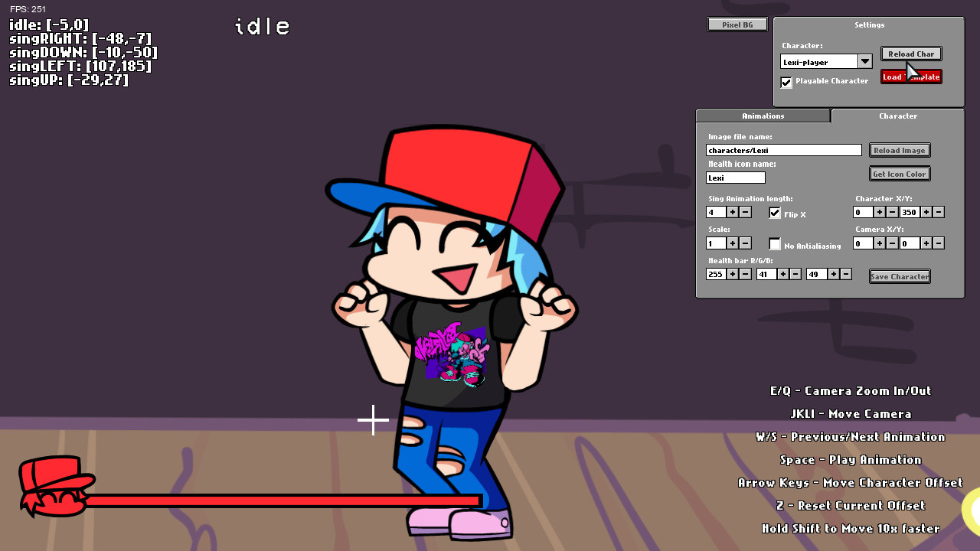The height and width of the screenshot is (551, 980).
Task: Increase the Sing Animation length value
Action: [x=733, y=212]
